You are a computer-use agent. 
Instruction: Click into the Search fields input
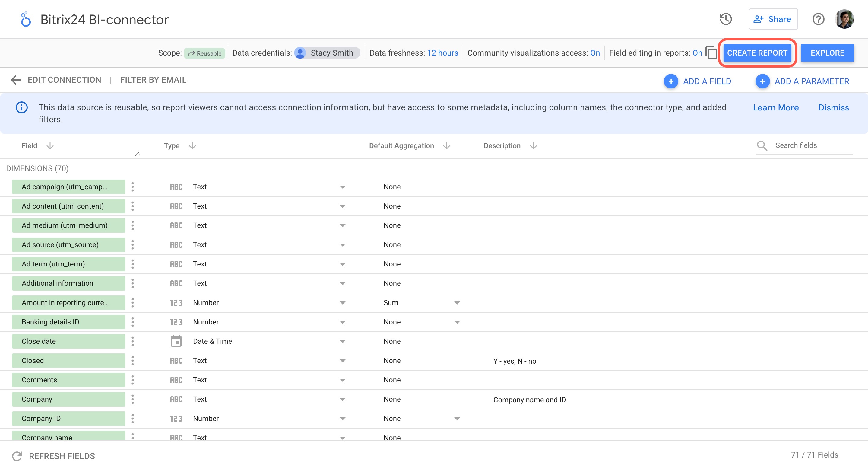814,145
